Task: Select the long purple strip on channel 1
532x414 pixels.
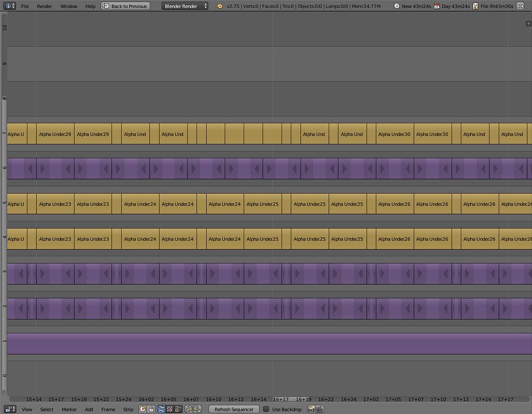Action: (270, 343)
